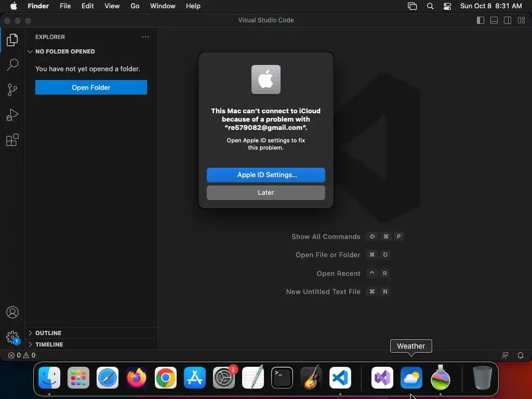Launch Safari from the Dock
This screenshot has height=399, width=532.
click(108, 378)
